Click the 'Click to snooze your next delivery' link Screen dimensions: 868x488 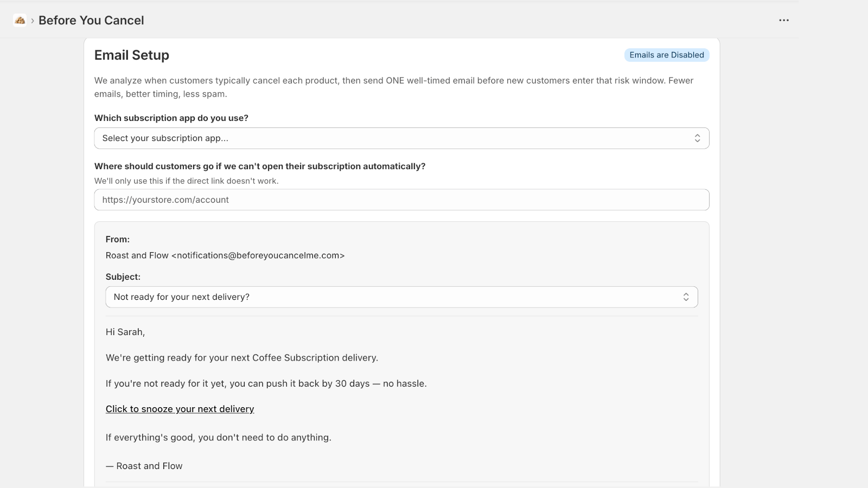click(180, 409)
